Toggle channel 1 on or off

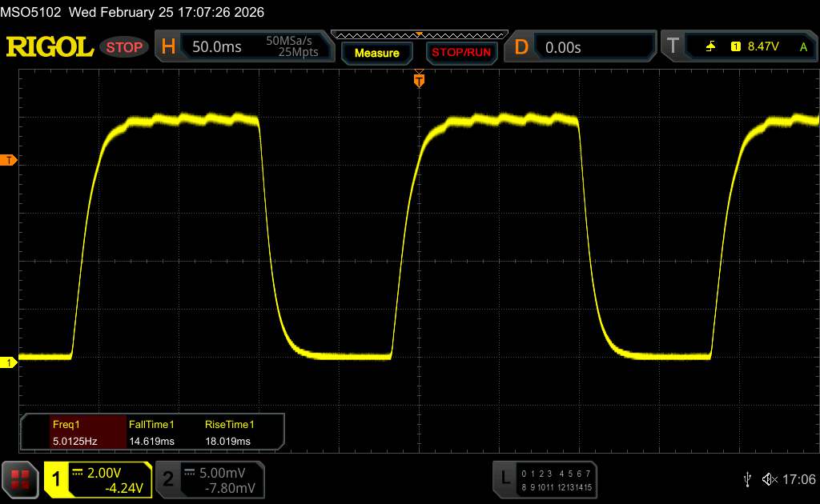[57, 478]
